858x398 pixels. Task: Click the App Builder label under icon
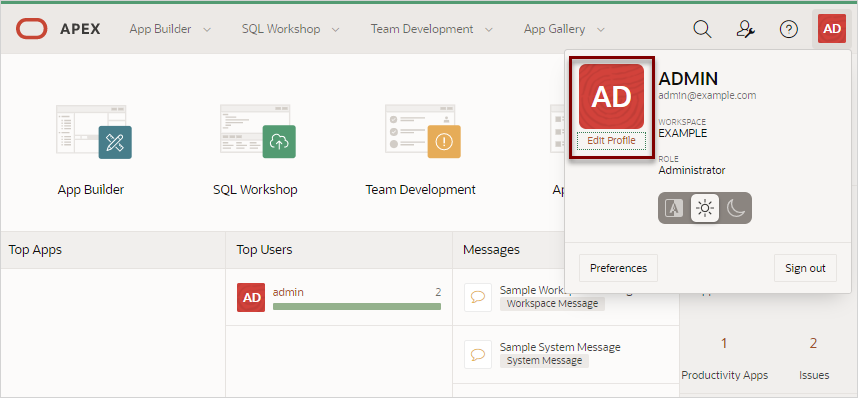pos(91,190)
